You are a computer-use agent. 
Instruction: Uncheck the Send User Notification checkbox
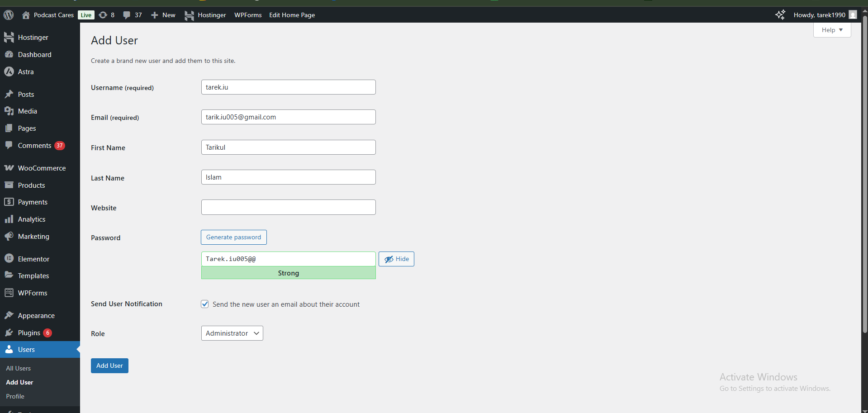click(205, 304)
